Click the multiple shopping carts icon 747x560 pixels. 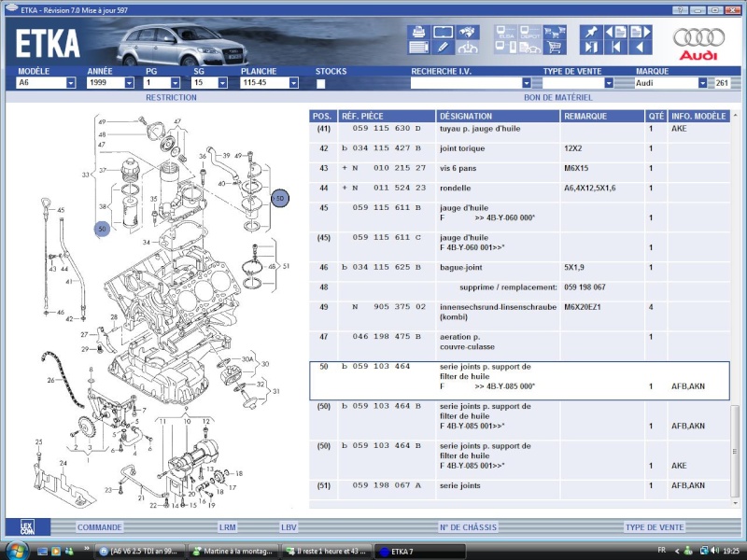click(x=555, y=33)
